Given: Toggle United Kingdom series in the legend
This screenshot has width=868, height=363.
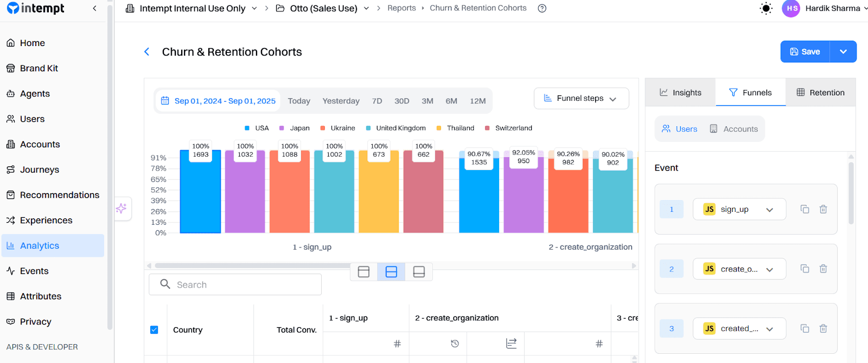Looking at the screenshot, I should pyautogui.click(x=395, y=128).
